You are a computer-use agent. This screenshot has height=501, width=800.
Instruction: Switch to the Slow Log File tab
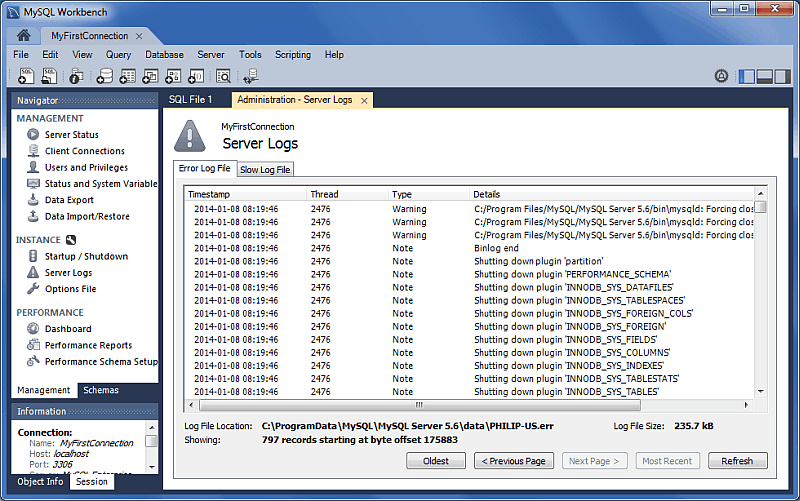265,169
